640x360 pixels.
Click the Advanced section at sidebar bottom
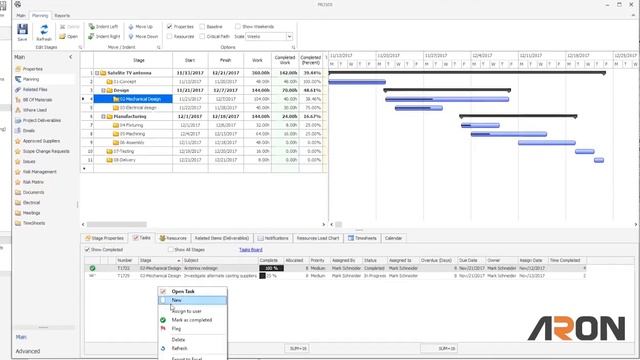point(28,351)
